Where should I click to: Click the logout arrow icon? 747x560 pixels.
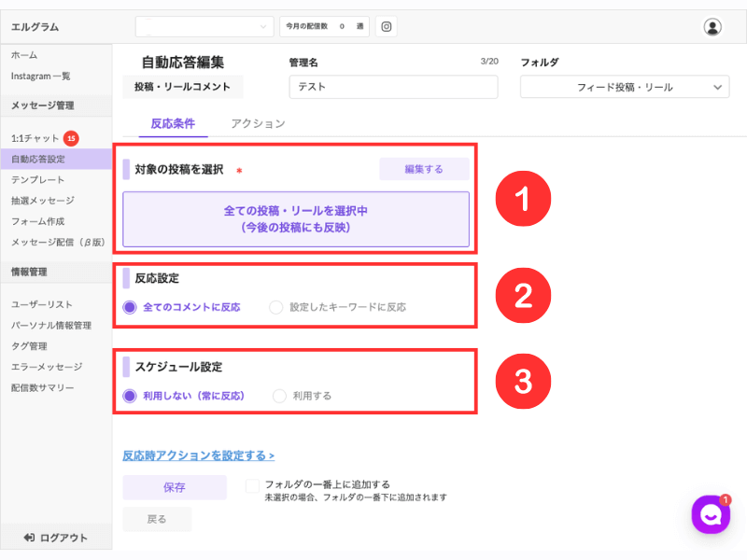point(29,538)
